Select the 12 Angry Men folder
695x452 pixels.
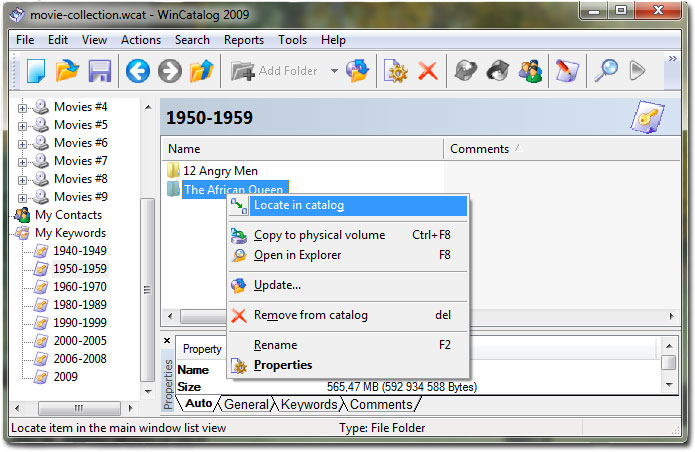click(x=220, y=171)
